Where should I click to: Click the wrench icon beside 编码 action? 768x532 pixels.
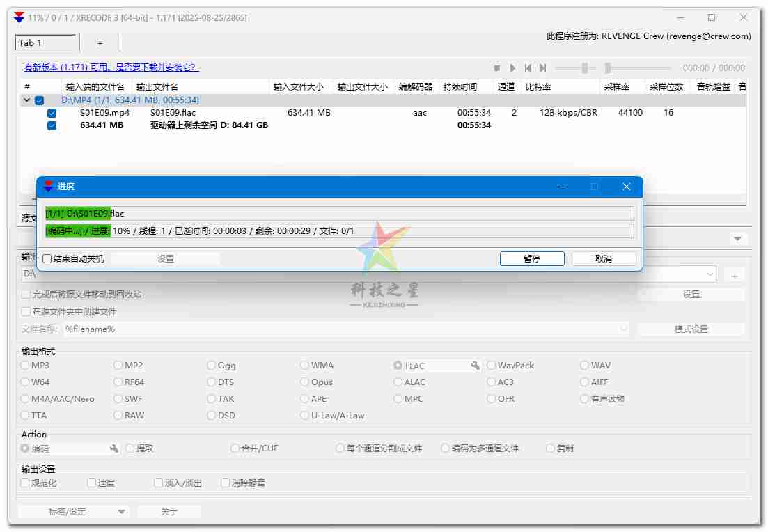click(114, 449)
